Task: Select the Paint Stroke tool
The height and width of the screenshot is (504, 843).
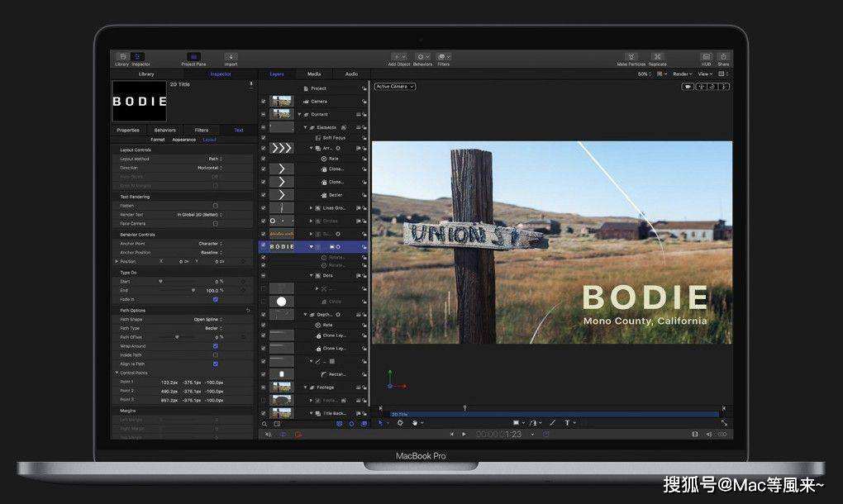Action: click(x=552, y=423)
